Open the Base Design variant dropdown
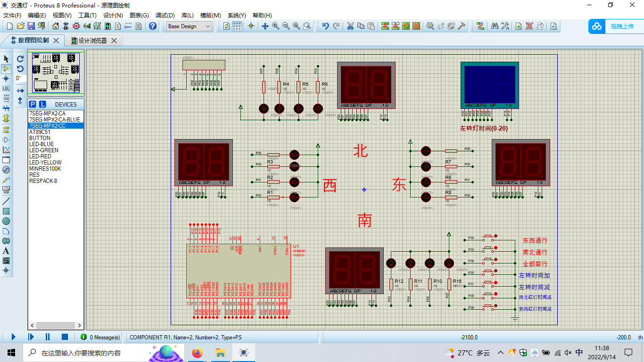This screenshot has width=644, height=362. click(x=190, y=26)
